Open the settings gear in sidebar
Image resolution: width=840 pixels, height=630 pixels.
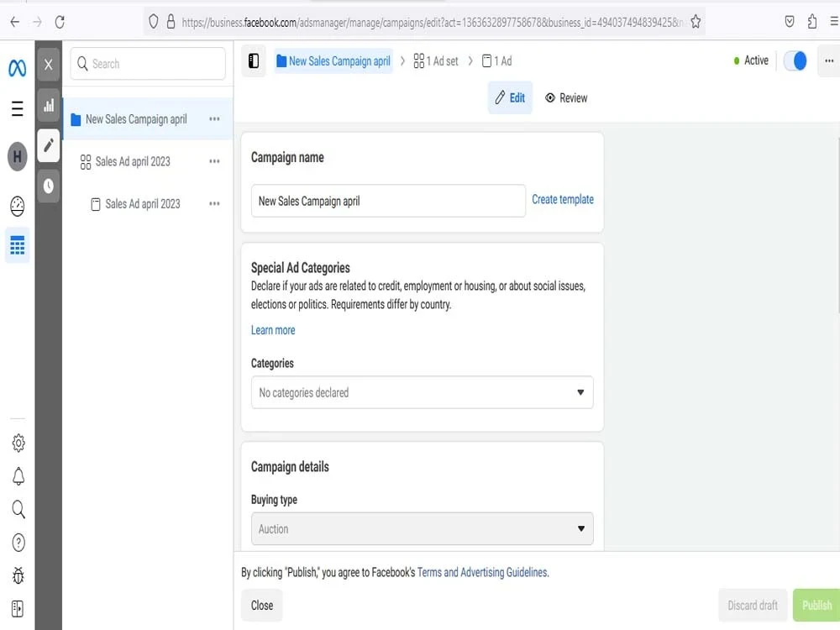click(18, 443)
